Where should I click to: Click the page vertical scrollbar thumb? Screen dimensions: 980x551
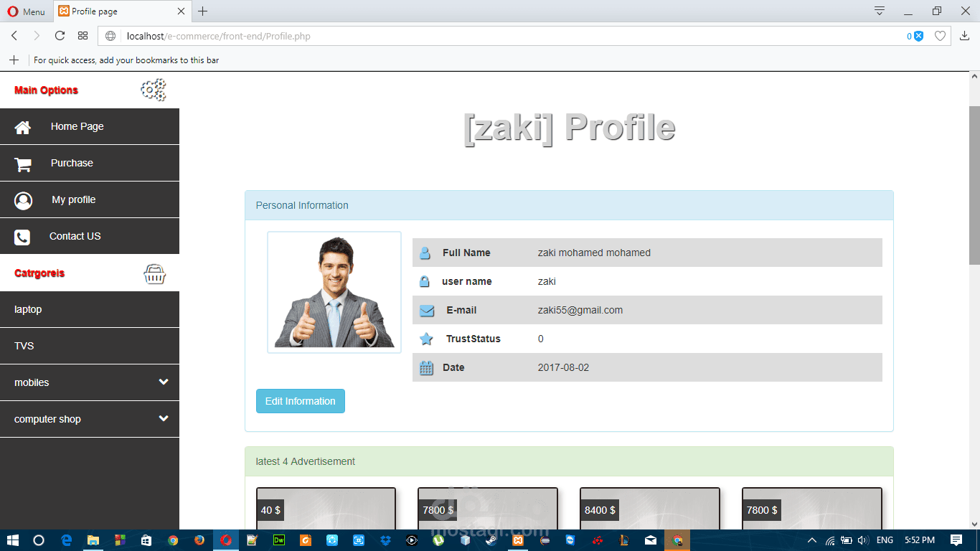[974, 185]
